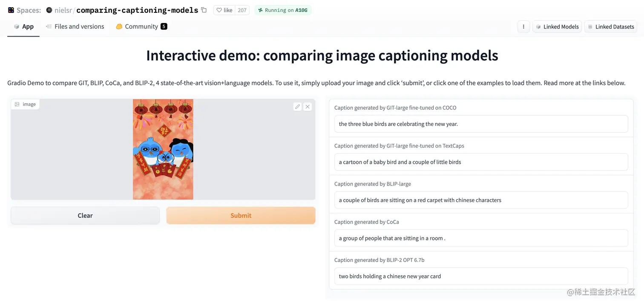Click the BLIP-2 OPT 6.7b caption text box

point(481,276)
